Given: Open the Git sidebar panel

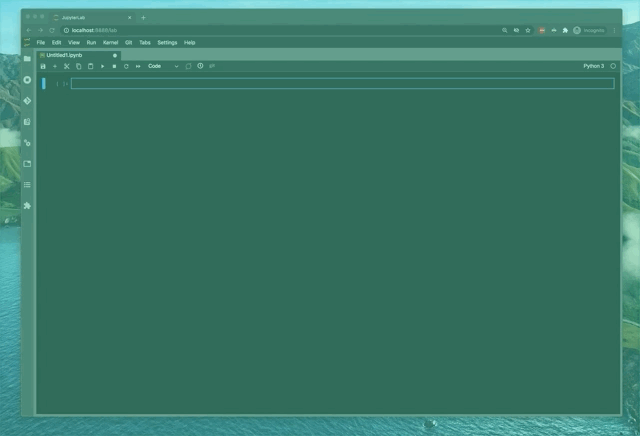Looking at the screenshot, I should (27, 101).
